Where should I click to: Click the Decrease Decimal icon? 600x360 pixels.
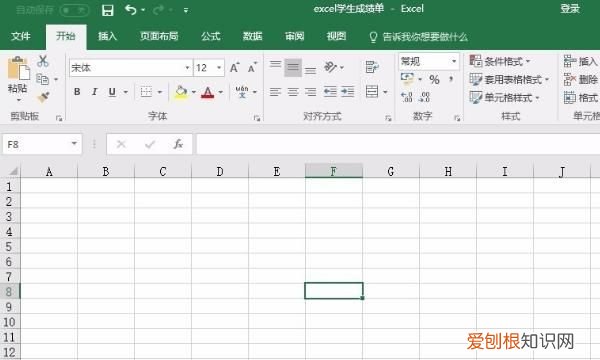424,97
